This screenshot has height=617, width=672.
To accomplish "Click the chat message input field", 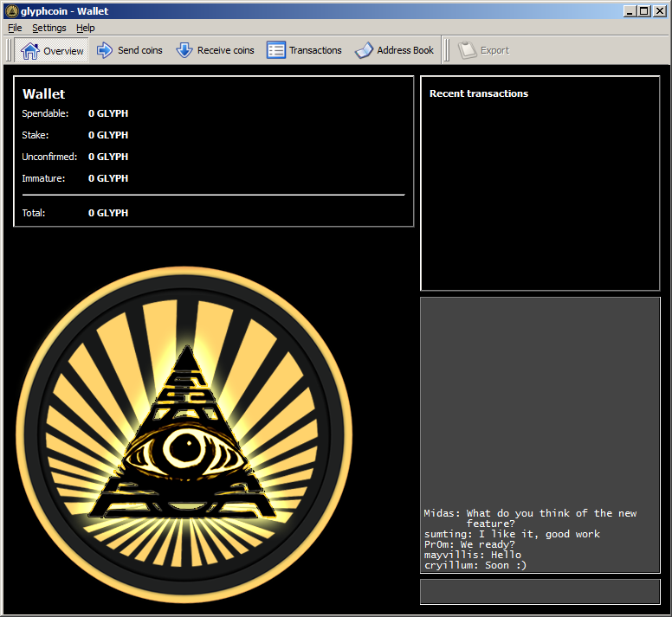I will (540, 592).
